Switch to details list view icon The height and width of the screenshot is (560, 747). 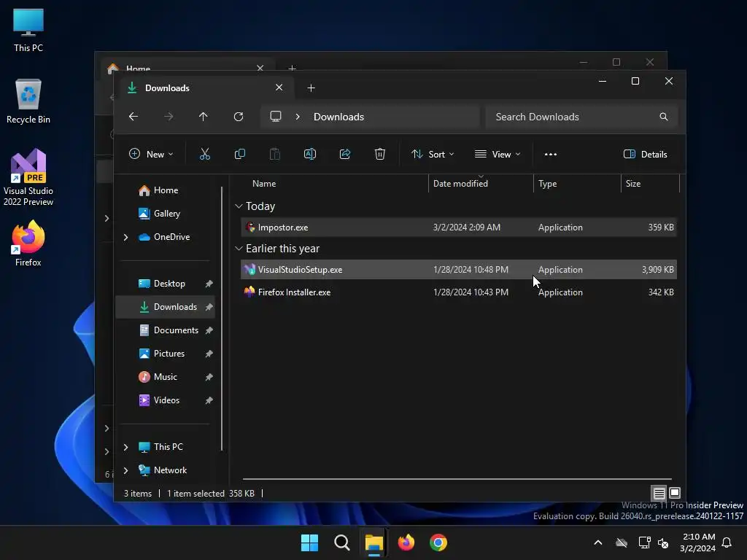click(x=659, y=493)
